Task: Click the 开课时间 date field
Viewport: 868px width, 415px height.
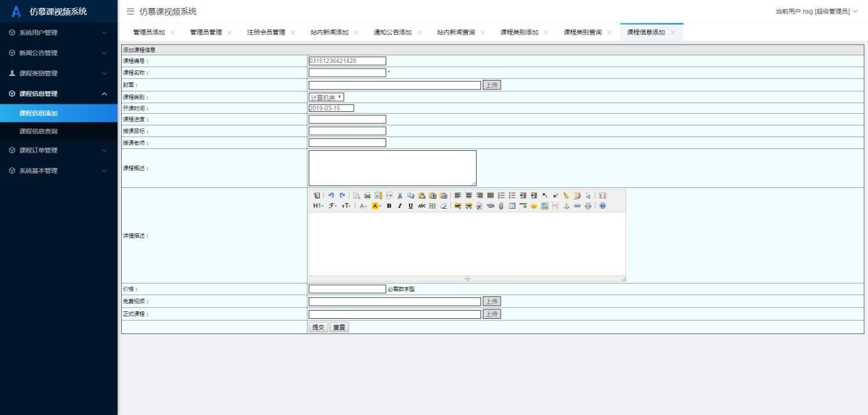Action: pyautogui.click(x=331, y=108)
